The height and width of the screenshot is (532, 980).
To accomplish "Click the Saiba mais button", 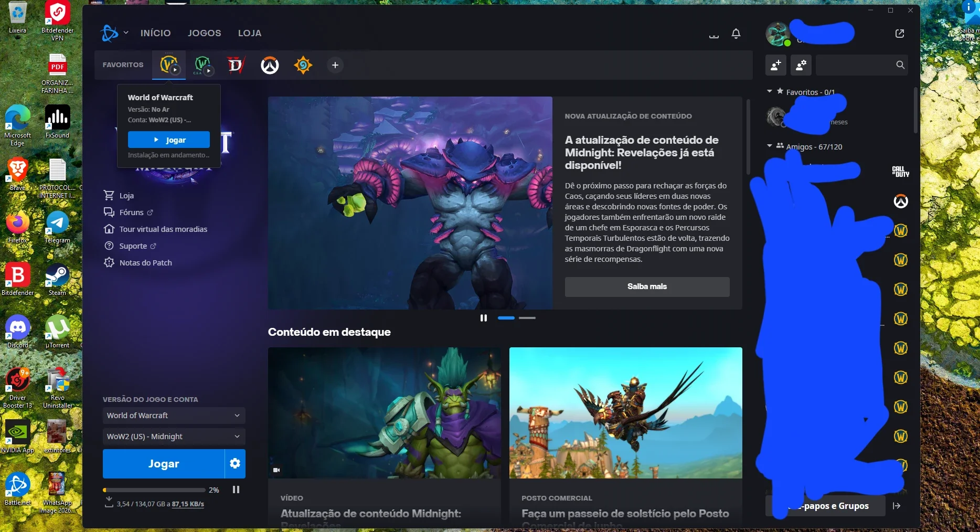I will click(x=647, y=286).
